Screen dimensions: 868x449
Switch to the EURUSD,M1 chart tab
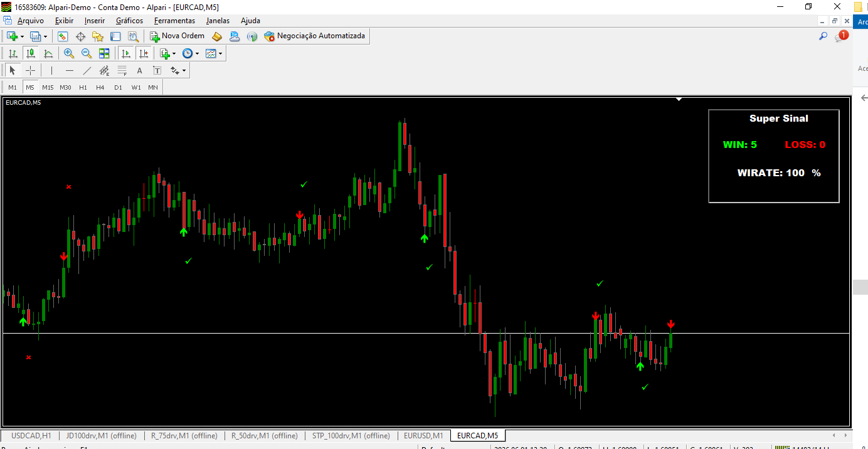click(423, 436)
